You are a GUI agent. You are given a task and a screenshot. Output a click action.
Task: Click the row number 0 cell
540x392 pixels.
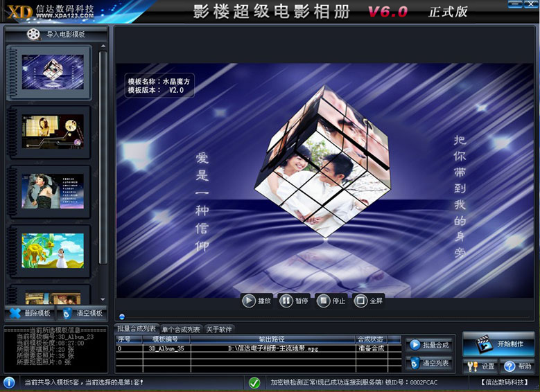tap(129, 348)
